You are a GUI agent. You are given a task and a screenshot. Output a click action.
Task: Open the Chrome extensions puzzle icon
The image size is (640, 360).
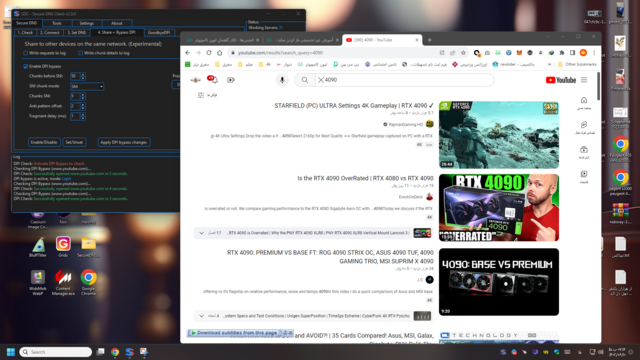562,53
